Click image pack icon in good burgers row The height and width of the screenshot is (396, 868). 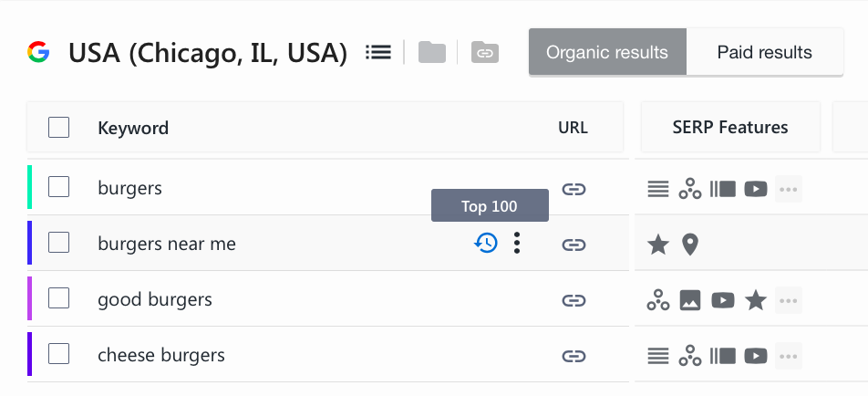690,301
